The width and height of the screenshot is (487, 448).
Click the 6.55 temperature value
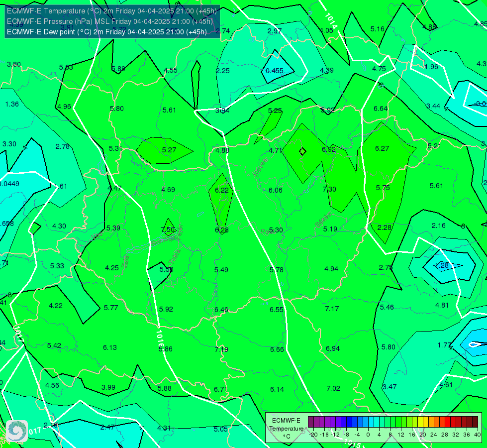[x=277, y=310]
